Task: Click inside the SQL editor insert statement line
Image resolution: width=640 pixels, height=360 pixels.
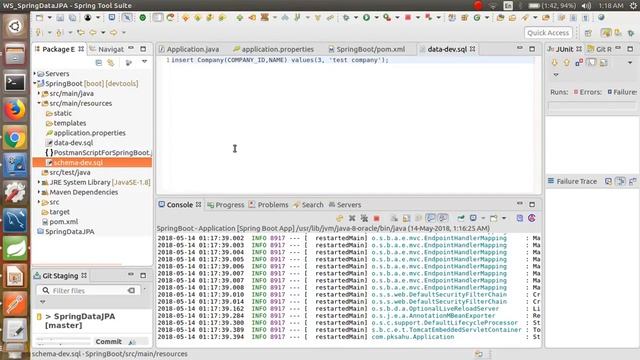Action: pos(280,60)
